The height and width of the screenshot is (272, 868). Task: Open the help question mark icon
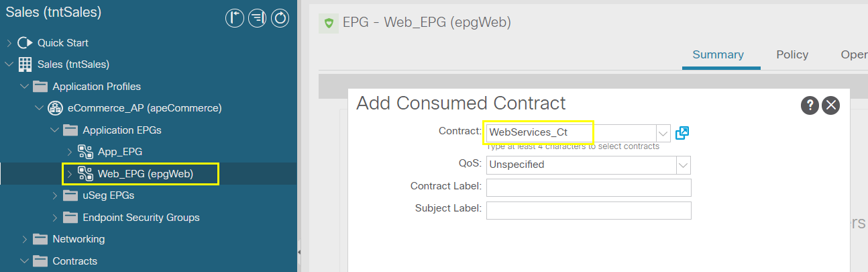(810, 105)
